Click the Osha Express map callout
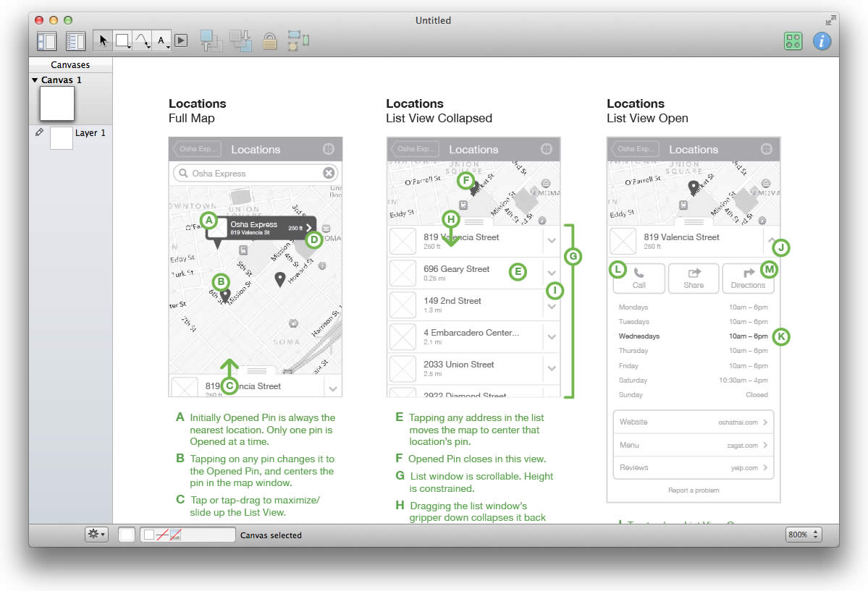This screenshot has height=591, width=868. [x=261, y=228]
